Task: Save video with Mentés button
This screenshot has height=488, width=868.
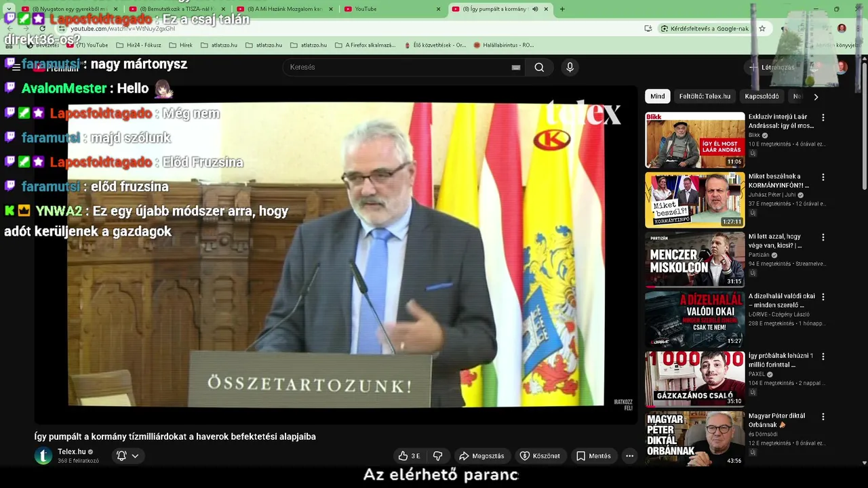Action: [x=593, y=456]
